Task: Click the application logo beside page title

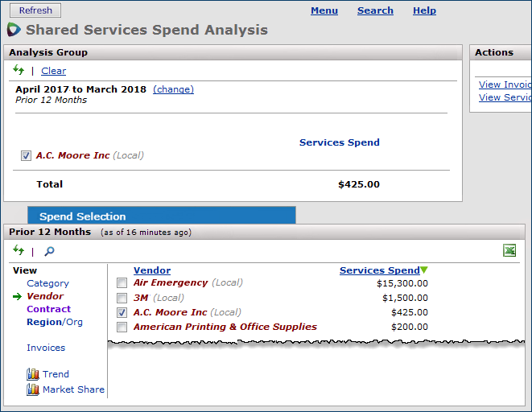Action: pyautogui.click(x=14, y=30)
